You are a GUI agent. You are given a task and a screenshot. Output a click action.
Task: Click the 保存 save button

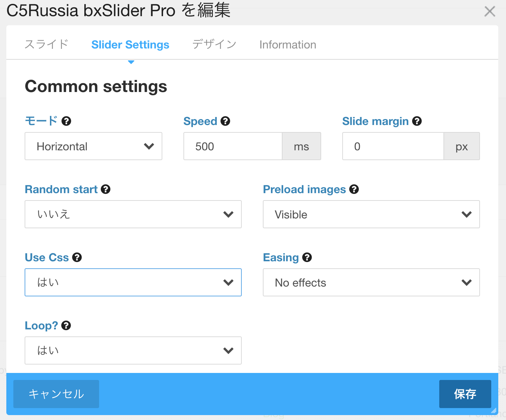[465, 394]
